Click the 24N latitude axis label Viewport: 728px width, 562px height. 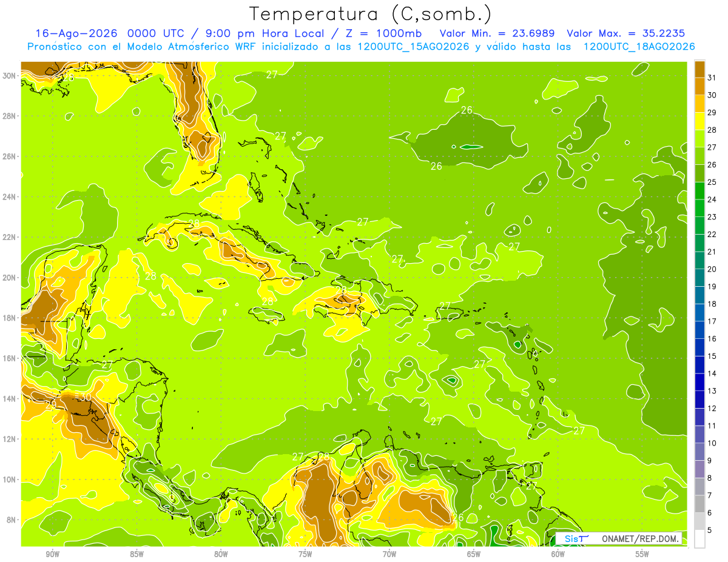[x=9, y=196]
